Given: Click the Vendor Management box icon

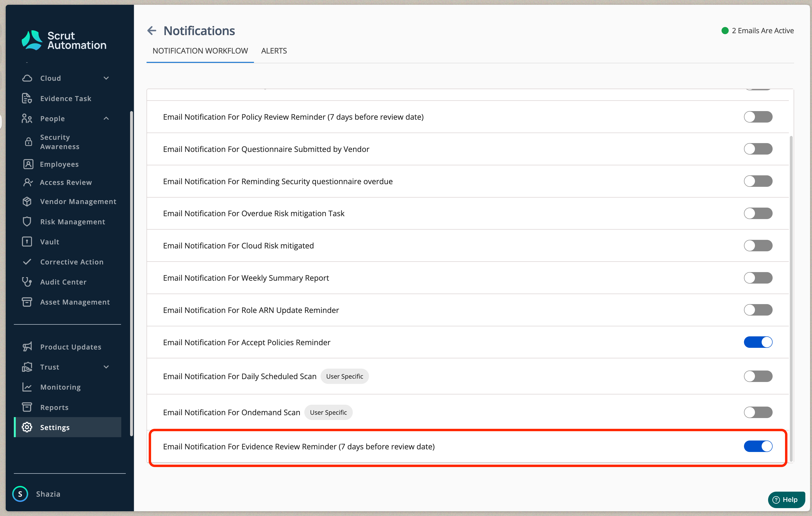Looking at the screenshot, I should [x=27, y=201].
